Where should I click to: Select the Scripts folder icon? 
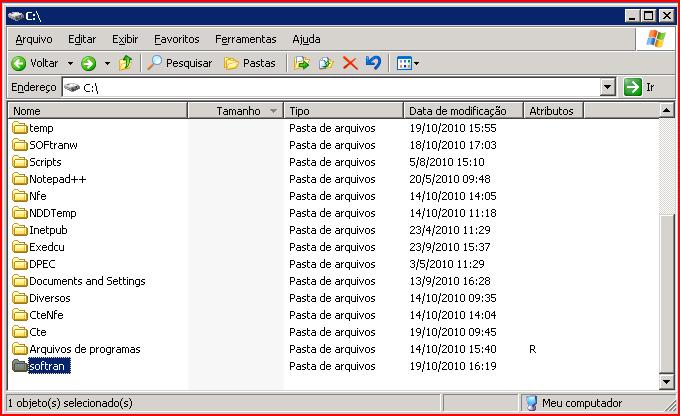[20, 162]
